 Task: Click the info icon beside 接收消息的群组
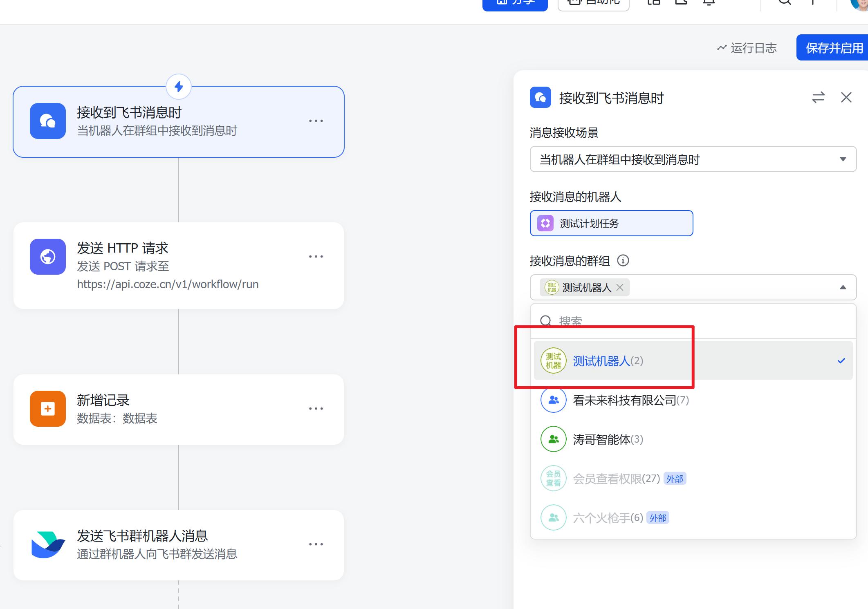click(623, 261)
